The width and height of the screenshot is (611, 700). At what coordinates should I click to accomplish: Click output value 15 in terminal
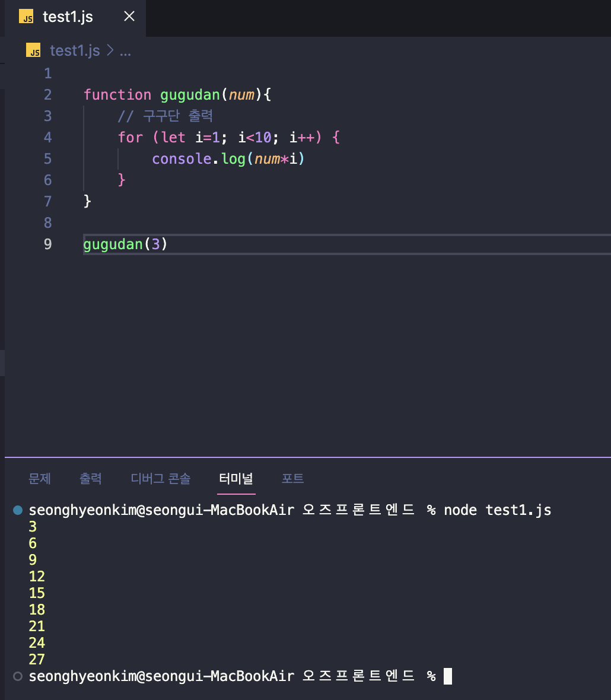click(37, 593)
